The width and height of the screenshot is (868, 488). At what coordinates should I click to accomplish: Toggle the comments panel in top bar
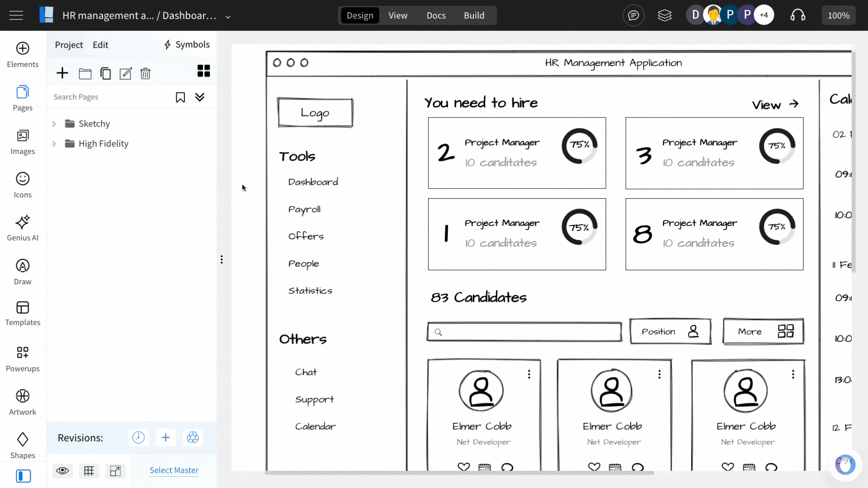(x=633, y=15)
